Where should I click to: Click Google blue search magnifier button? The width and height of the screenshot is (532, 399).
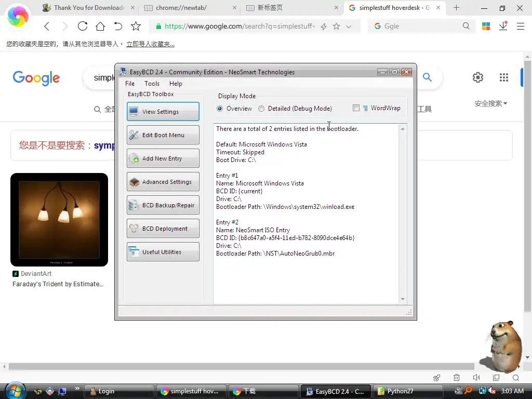(427, 77)
